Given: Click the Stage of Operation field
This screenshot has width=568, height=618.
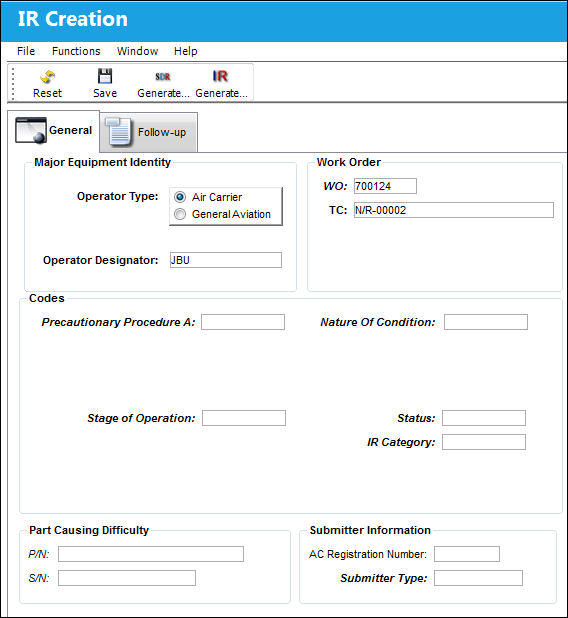Looking at the screenshot, I should tap(244, 418).
